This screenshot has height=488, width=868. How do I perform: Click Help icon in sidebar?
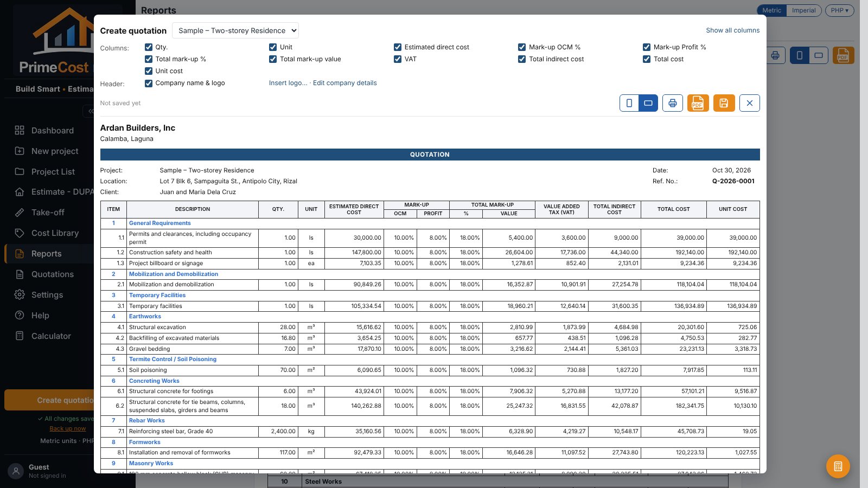pyautogui.click(x=20, y=316)
